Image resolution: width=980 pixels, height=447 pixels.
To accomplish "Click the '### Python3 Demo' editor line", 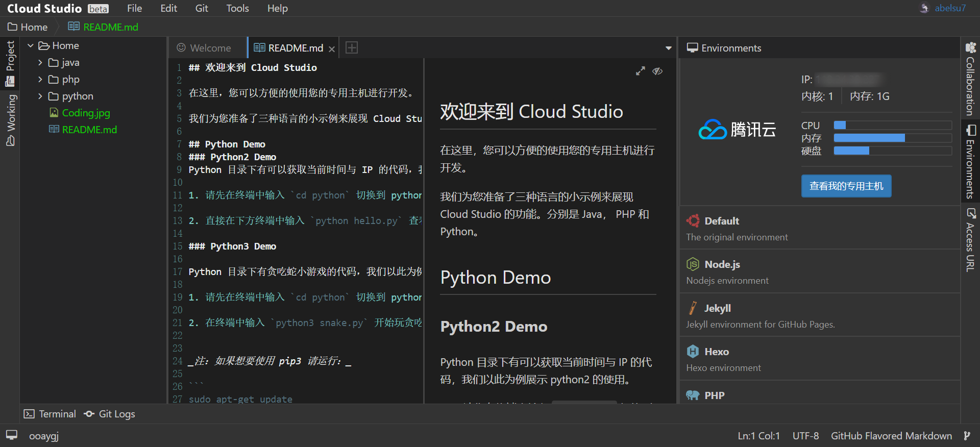I will (x=232, y=246).
